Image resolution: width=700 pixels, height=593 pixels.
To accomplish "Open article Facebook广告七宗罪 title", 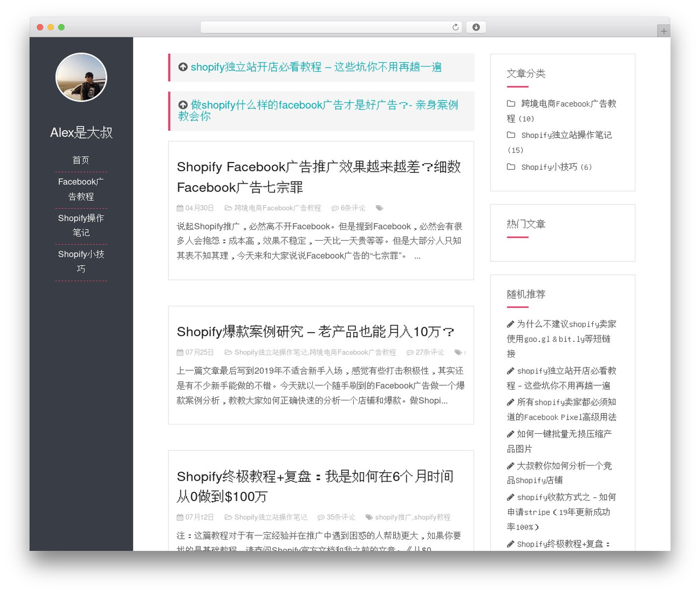I will [319, 177].
